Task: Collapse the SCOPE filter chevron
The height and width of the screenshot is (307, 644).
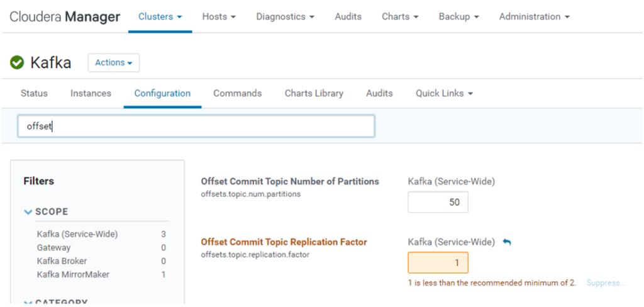Action: pos(28,212)
